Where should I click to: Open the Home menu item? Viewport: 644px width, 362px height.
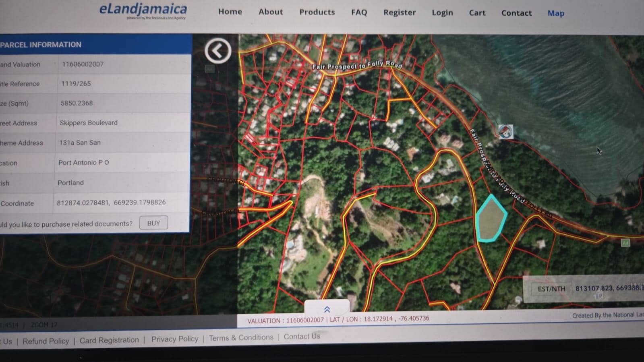tap(230, 12)
